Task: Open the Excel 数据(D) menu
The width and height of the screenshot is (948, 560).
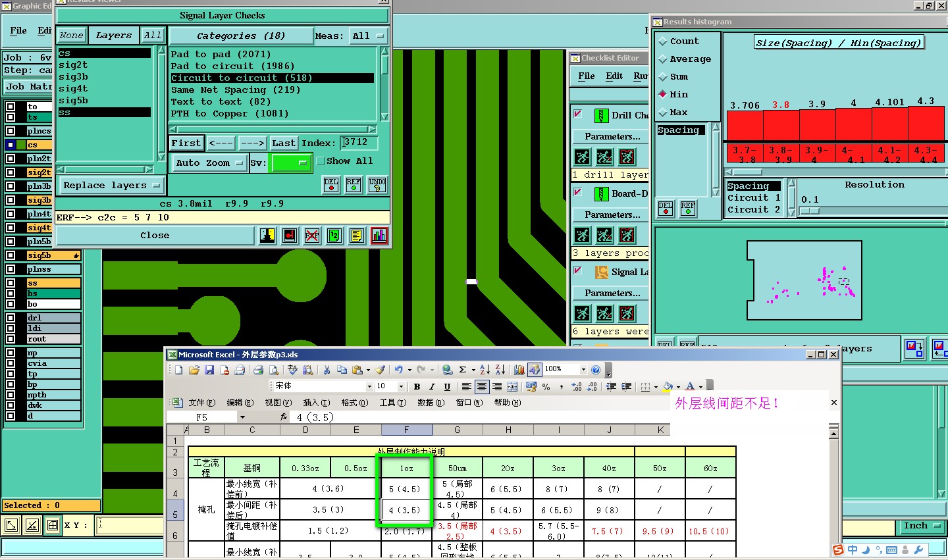Action: [431, 403]
